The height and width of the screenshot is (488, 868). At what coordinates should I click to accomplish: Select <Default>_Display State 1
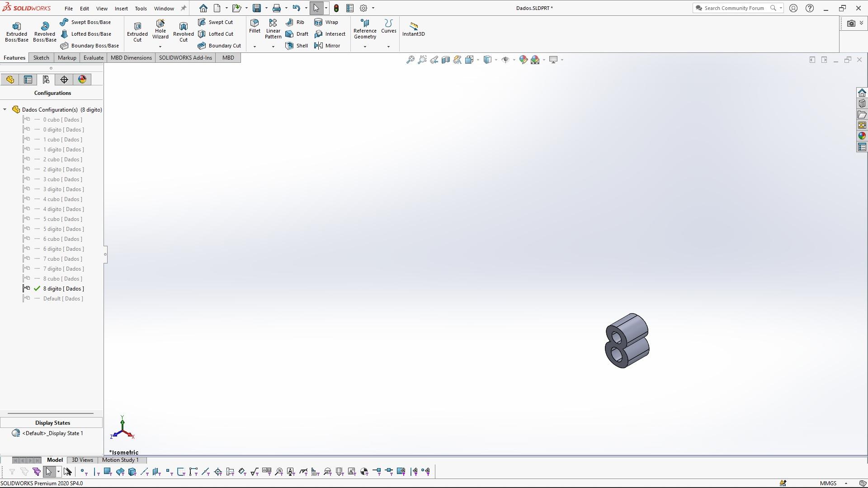[52, 433]
